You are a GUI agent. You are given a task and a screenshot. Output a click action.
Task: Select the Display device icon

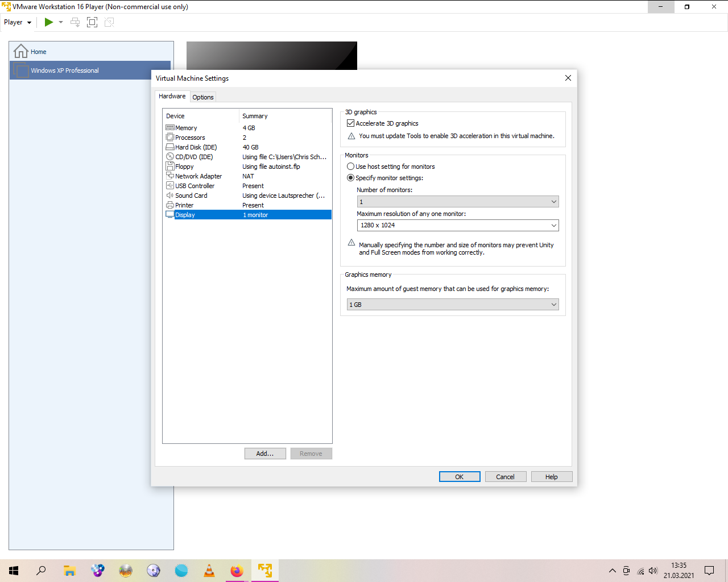[169, 215]
